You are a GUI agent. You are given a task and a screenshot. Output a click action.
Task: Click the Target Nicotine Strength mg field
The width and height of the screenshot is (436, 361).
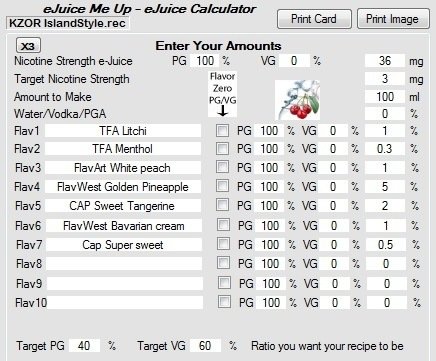[x=385, y=79]
